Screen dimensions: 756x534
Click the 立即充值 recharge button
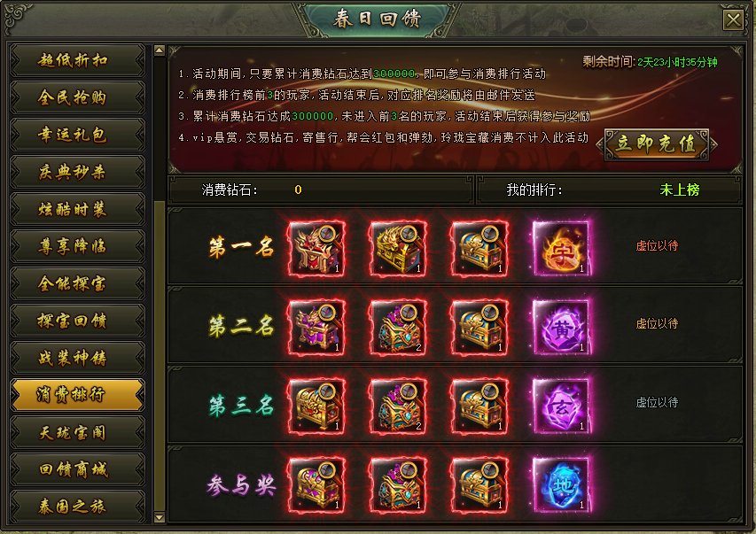click(657, 144)
